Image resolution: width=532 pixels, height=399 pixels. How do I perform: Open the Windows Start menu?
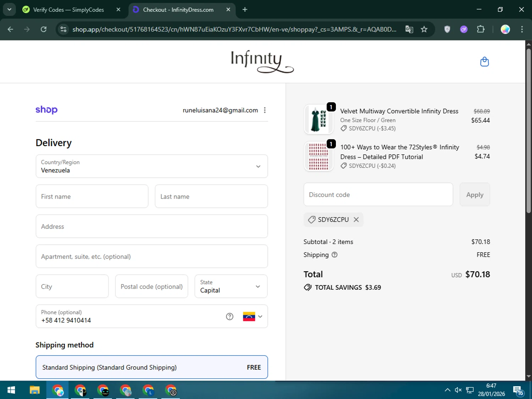click(11, 390)
